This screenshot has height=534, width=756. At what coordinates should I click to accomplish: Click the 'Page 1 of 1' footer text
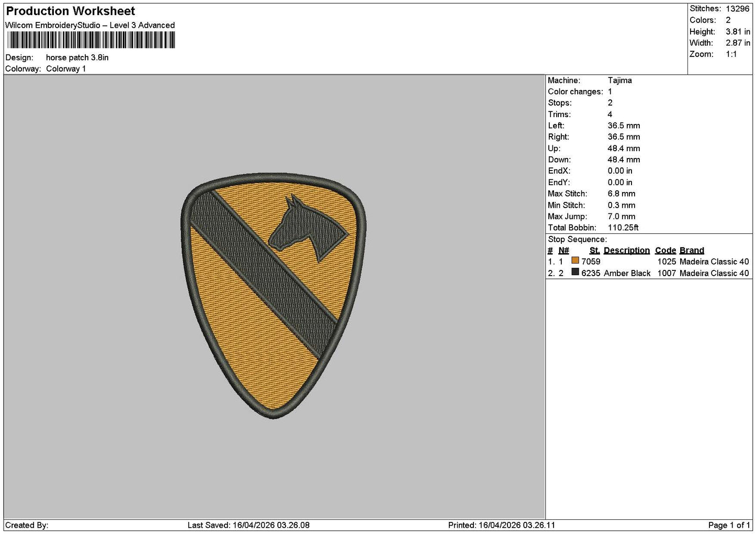point(729,525)
